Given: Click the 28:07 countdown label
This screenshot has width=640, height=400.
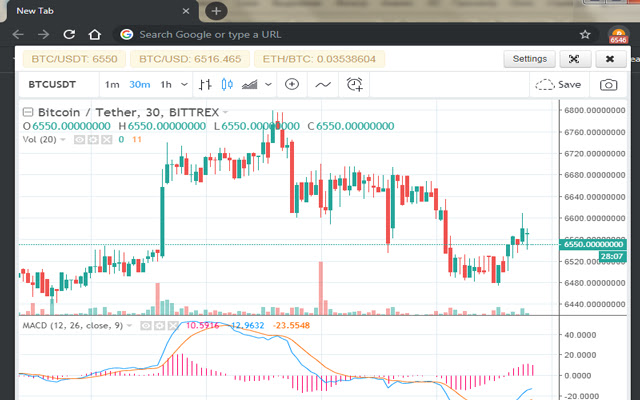Looking at the screenshot, I should [x=612, y=256].
